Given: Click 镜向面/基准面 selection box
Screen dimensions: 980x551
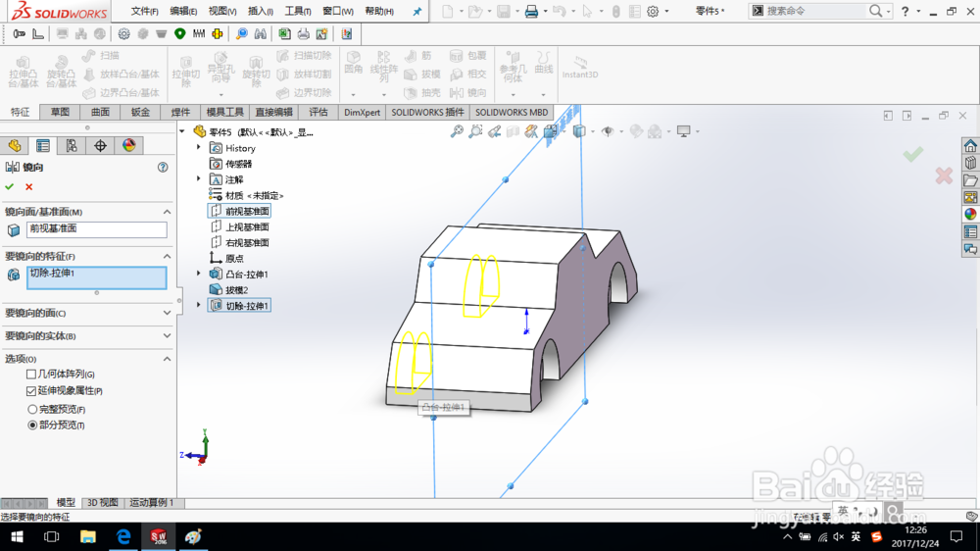Looking at the screenshot, I should point(96,229).
